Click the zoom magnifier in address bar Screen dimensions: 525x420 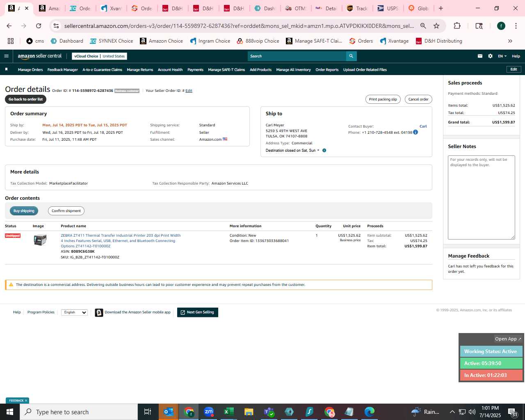tap(423, 26)
